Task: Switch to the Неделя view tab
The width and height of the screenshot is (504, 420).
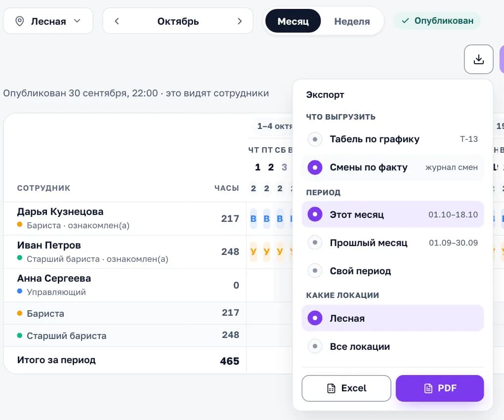Action: 352,21
